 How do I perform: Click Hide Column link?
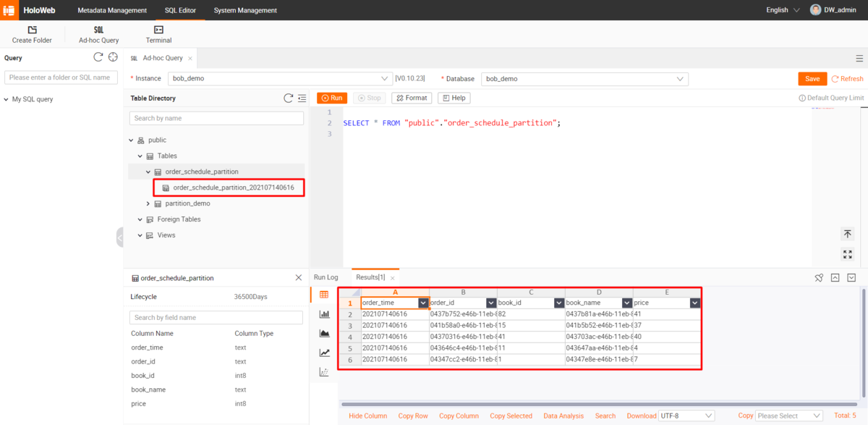[x=367, y=416]
